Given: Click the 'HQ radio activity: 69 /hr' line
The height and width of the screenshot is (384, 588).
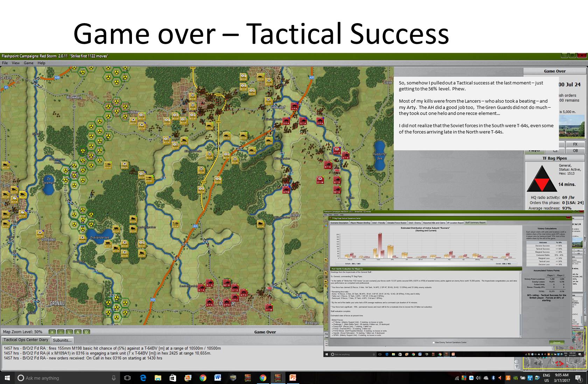Looking at the screenshot, I should pos(553,198).
